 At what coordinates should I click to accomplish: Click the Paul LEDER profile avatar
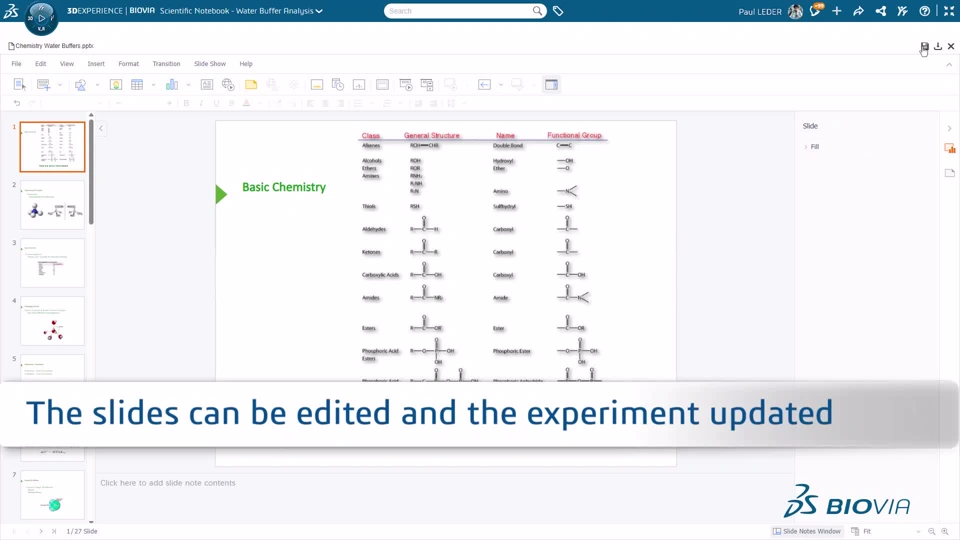coord(795,11)
